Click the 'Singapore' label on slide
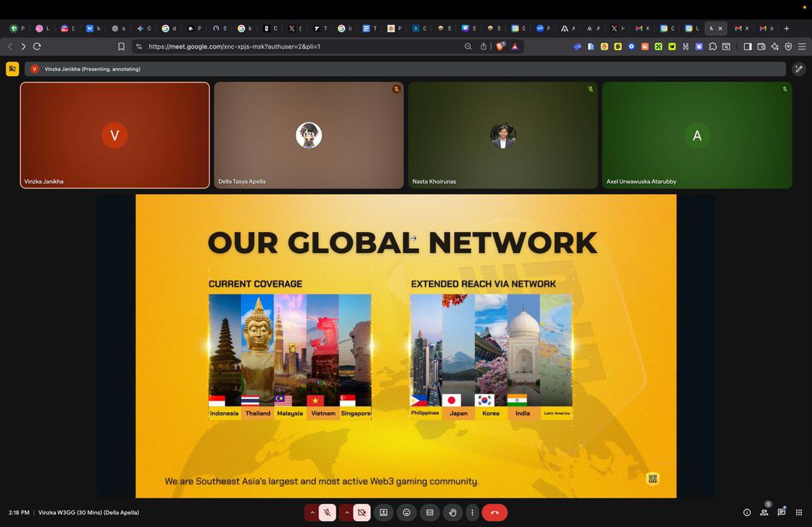This screenshot has width=812, height=527. (356, 413)
